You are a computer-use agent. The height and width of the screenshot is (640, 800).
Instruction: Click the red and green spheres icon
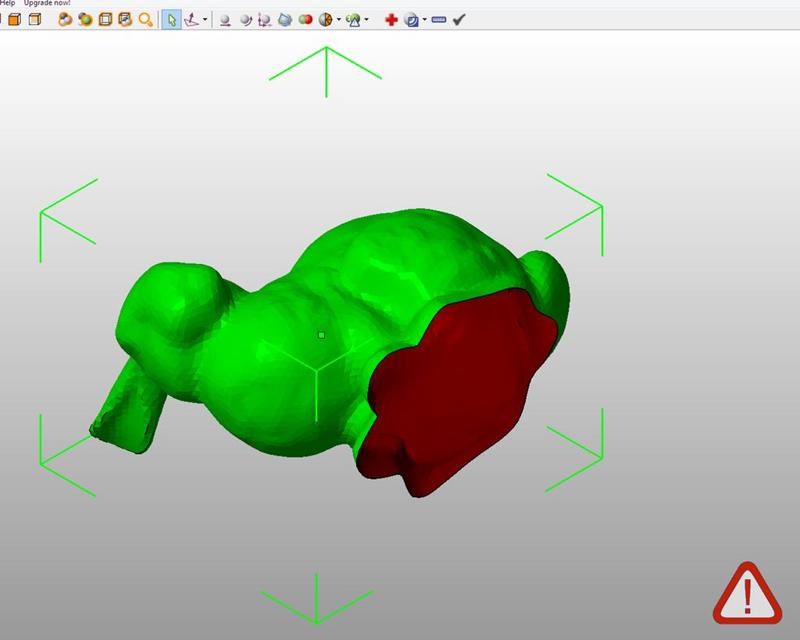(x=305, y=20)
